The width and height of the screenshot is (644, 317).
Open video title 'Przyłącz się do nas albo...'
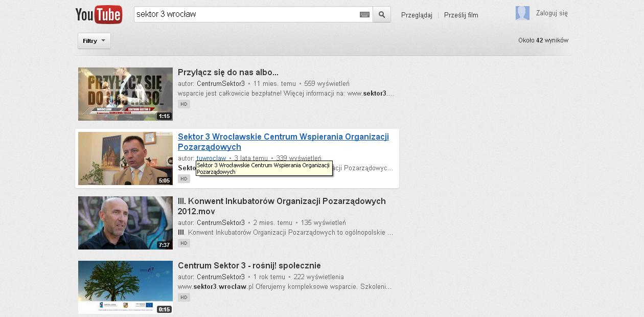(x=228, y=72)
